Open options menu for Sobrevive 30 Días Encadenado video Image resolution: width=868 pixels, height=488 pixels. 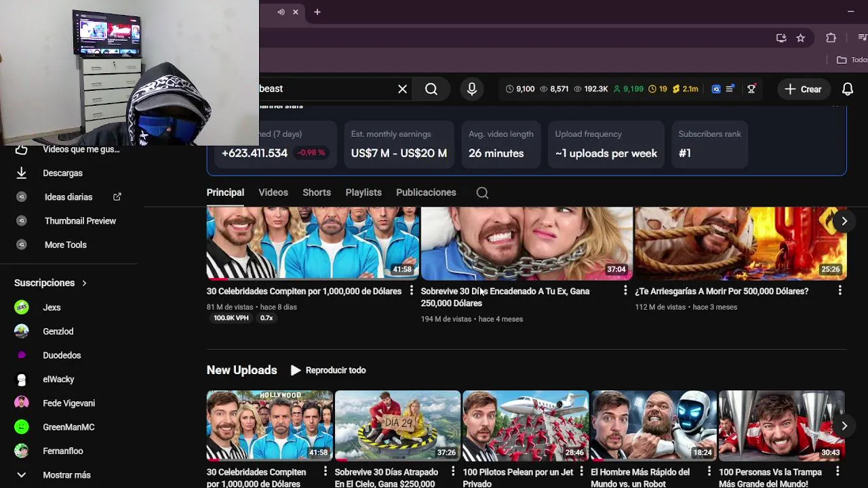(625, 291)
